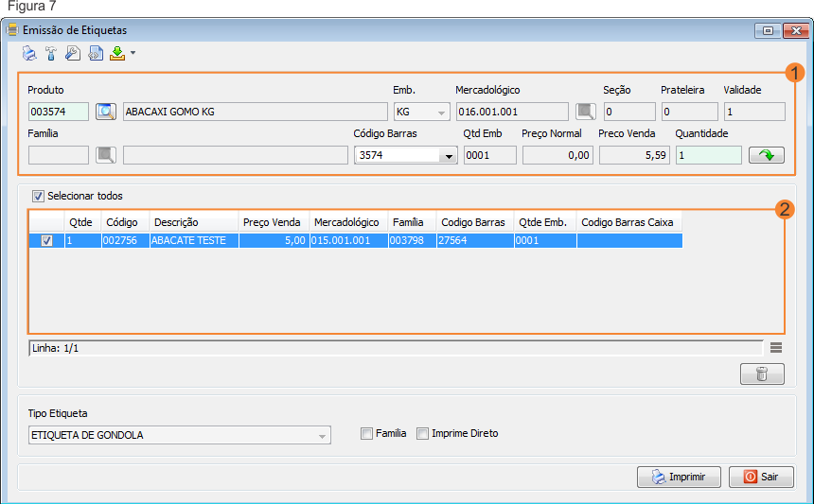Screen dimensions: 814x504
Task: Sort by Preço Venda column header
Action: click(x=272, y=222)
